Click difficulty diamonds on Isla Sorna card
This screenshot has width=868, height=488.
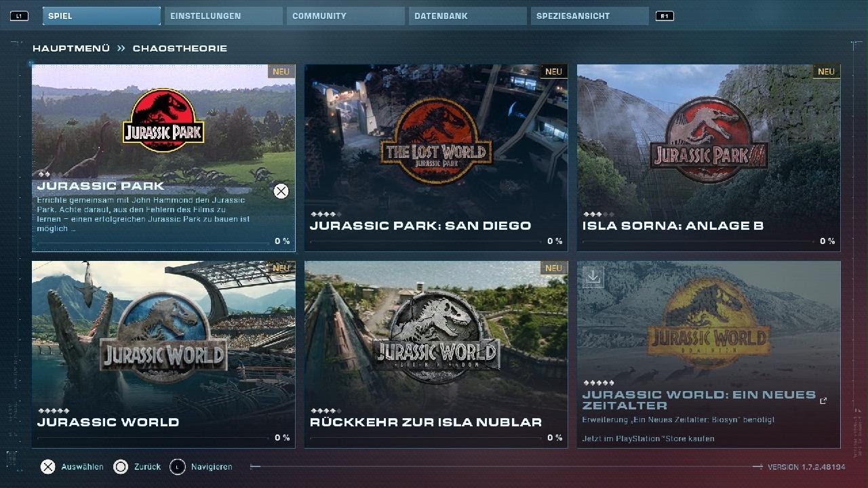point(597,214)
